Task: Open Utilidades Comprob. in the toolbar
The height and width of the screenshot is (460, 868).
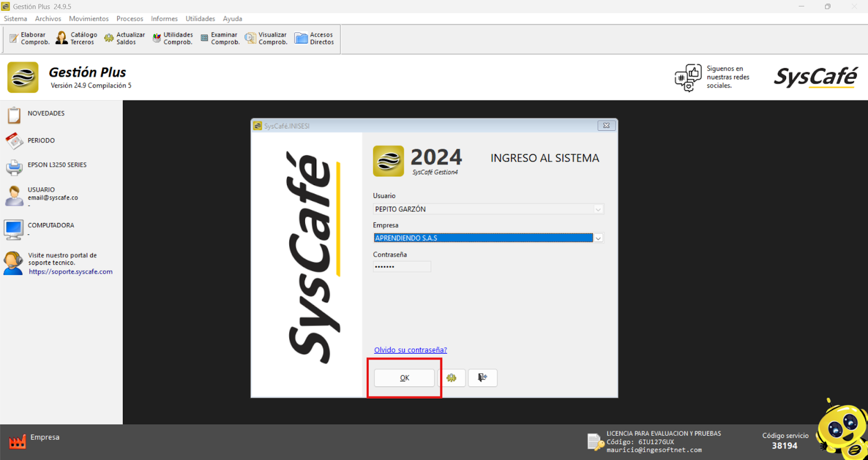Action: tap(157, 38)
